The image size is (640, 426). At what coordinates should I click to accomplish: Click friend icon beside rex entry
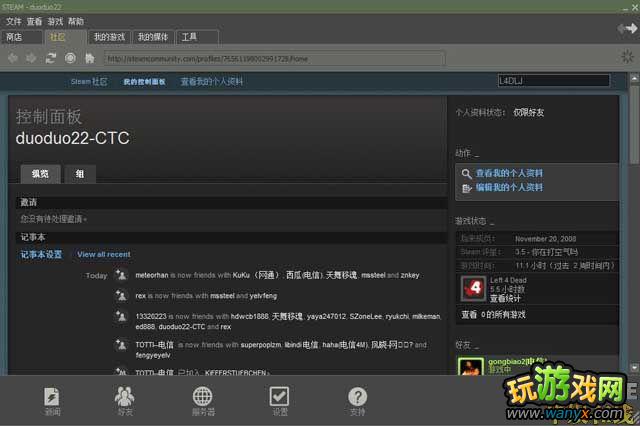pos(121,295)
